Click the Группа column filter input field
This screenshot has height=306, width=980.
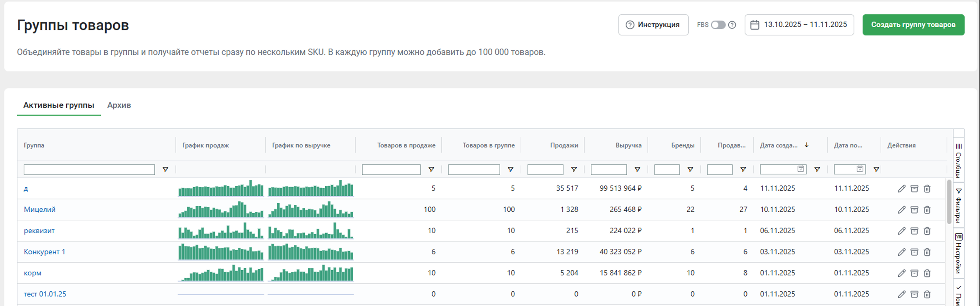tap(89, 169)
